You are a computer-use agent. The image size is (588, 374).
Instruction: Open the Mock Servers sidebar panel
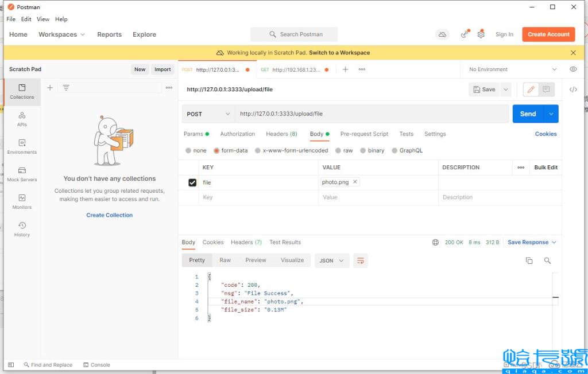22,174
